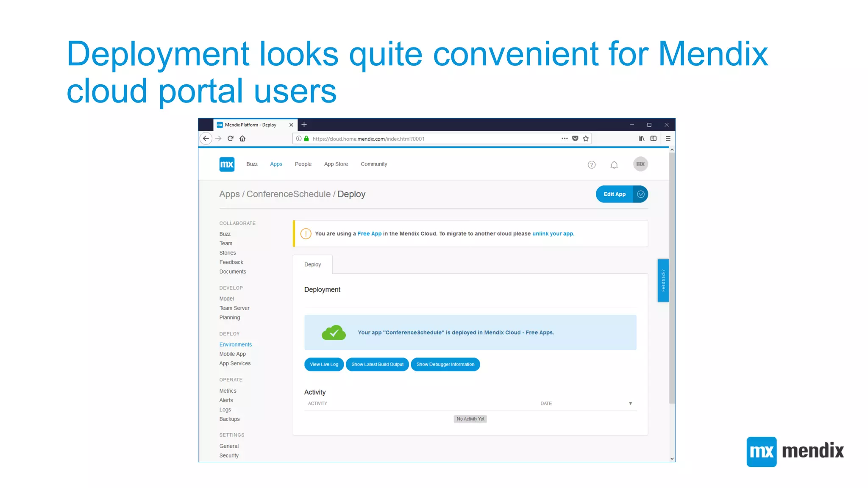The image size is (868, 488).
Task: Reload the page with the refresh icon
Action: (231, 139)
